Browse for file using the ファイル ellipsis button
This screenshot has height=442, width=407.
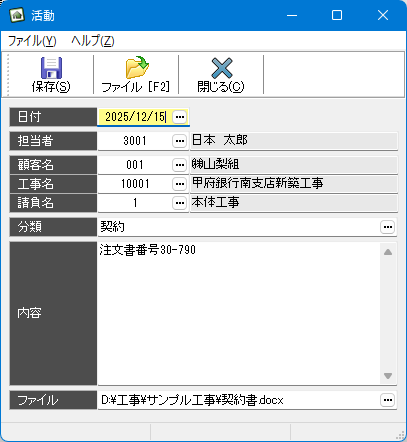(x=387, y=400)
